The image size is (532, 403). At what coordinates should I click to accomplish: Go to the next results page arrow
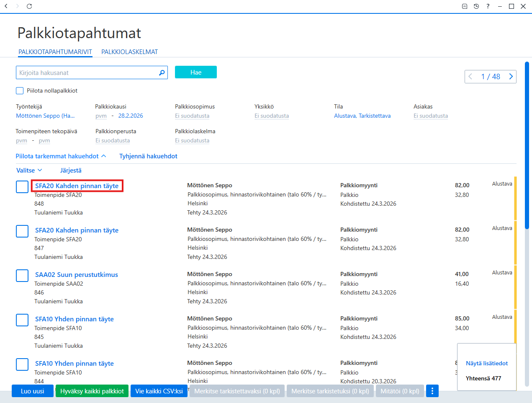pyautogui.click(x=511, y=77)
